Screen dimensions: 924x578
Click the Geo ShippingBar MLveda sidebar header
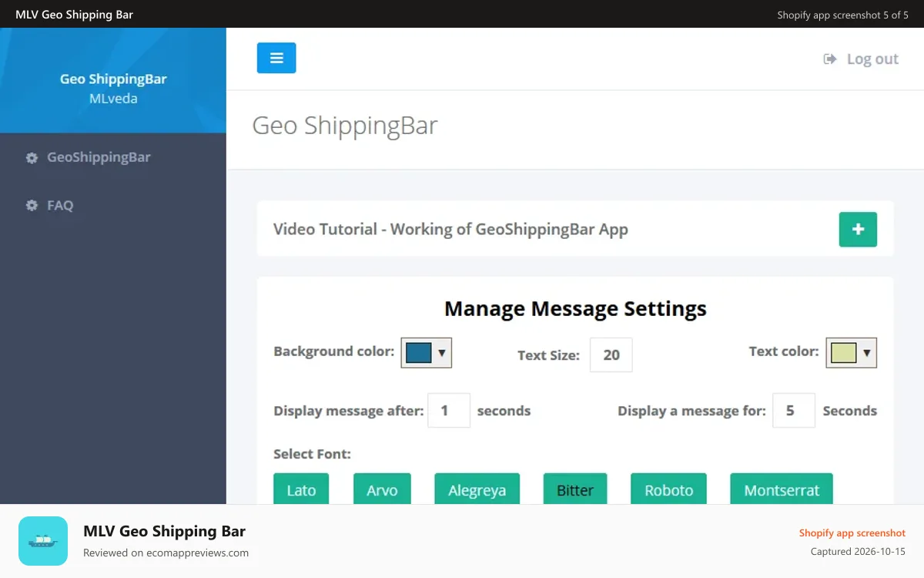[x=113, y=80]
